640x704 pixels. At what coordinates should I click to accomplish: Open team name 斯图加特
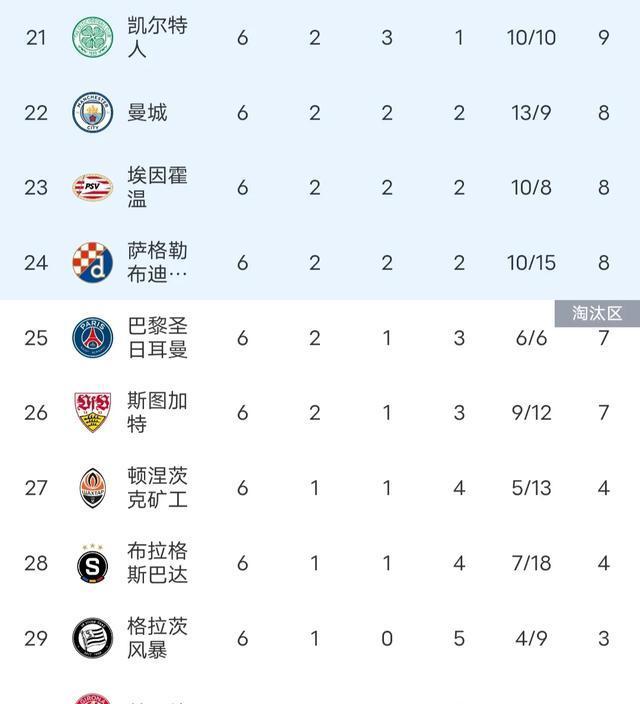tap(157, 413)
